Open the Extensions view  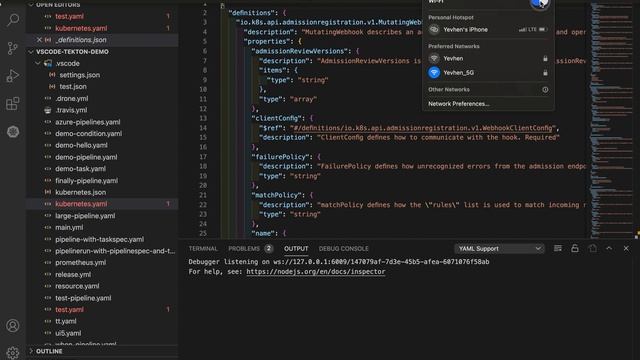click(x=13, y=104)
